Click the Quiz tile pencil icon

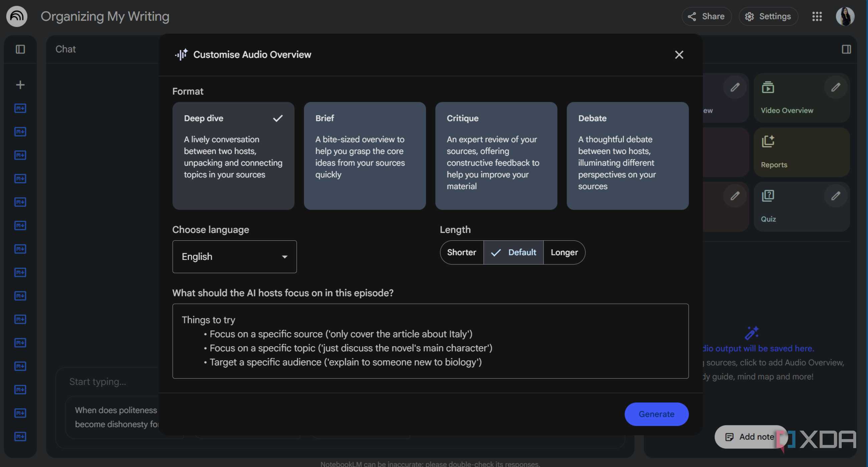pos(835,196)
